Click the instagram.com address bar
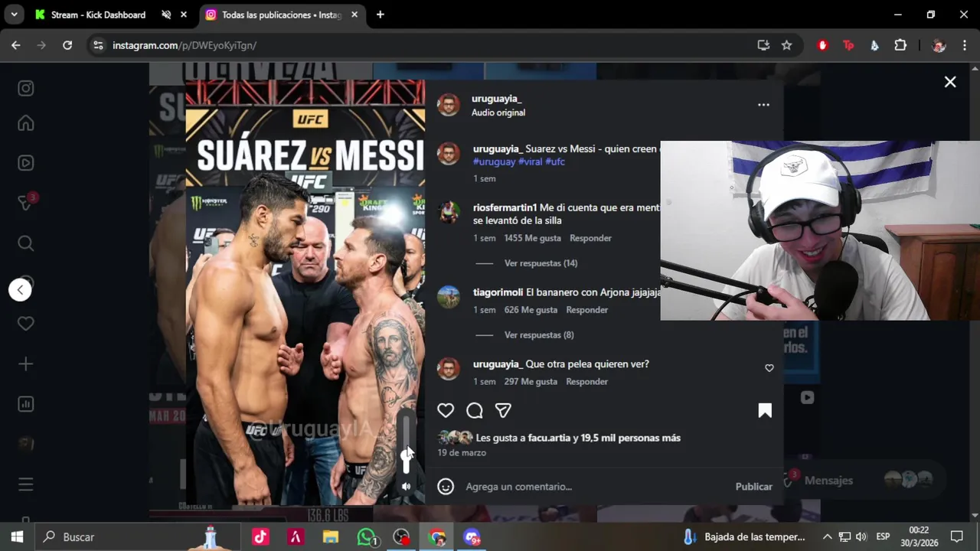The height and width of the screenshot is (551, 980). point(429,45)
